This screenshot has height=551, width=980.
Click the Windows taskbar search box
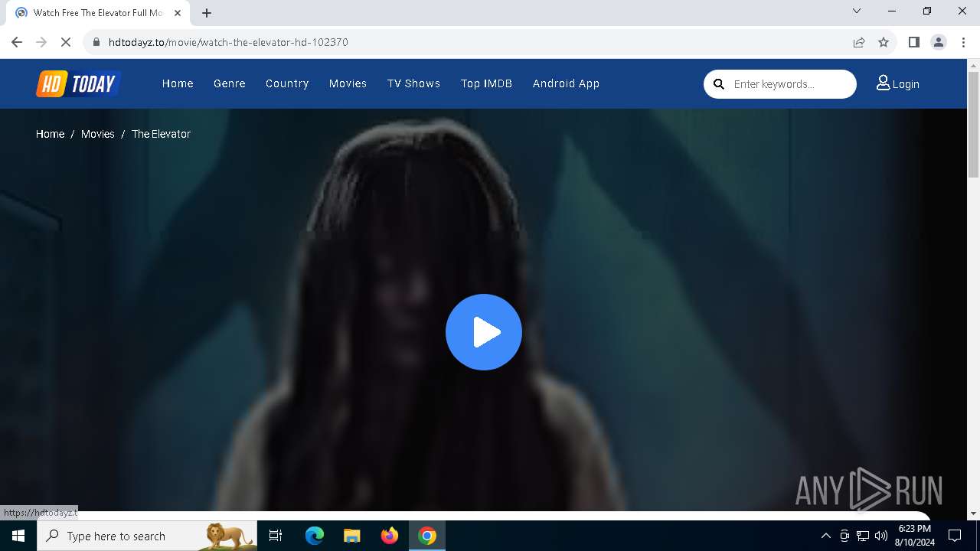[x=147, y=536]
